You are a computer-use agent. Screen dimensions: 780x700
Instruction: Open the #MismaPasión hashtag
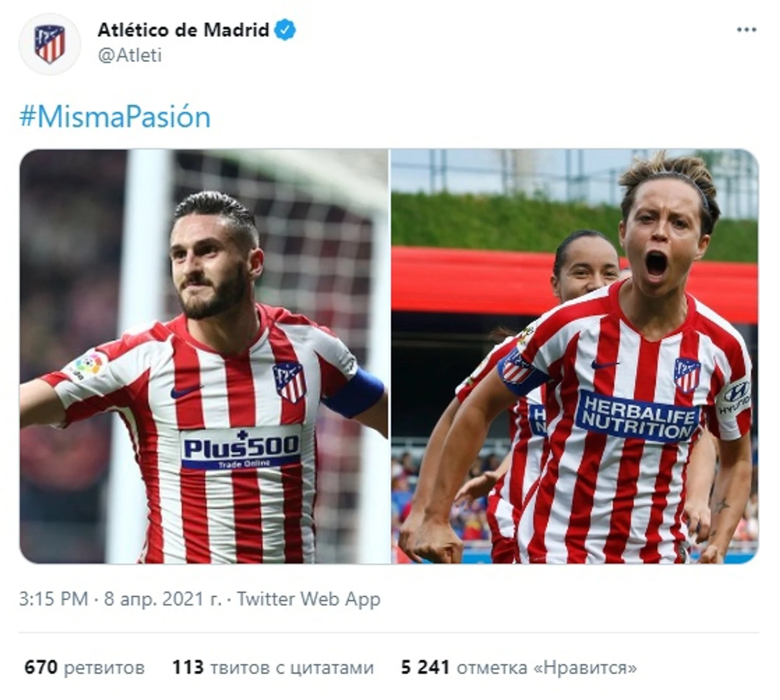(x=115, y=116)
